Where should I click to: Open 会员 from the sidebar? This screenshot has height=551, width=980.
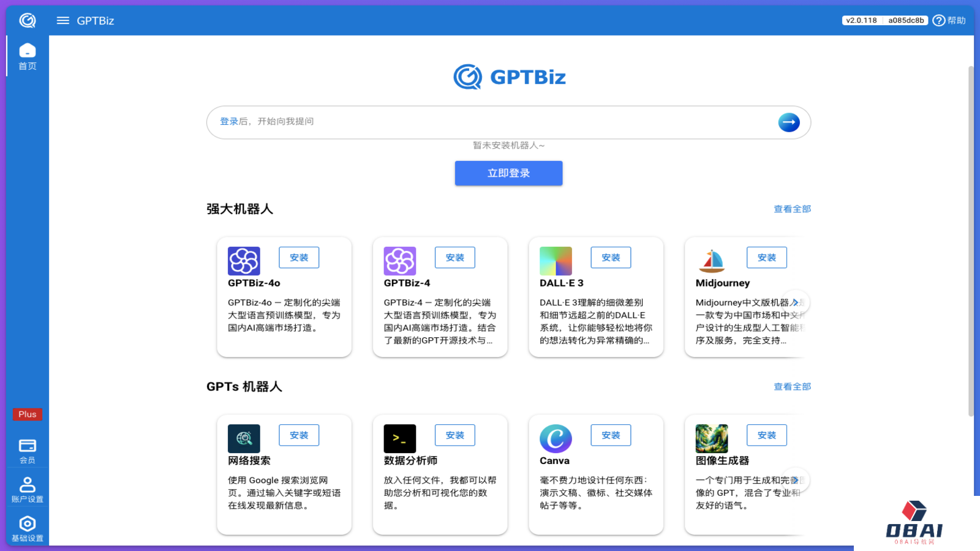[26, 449]
